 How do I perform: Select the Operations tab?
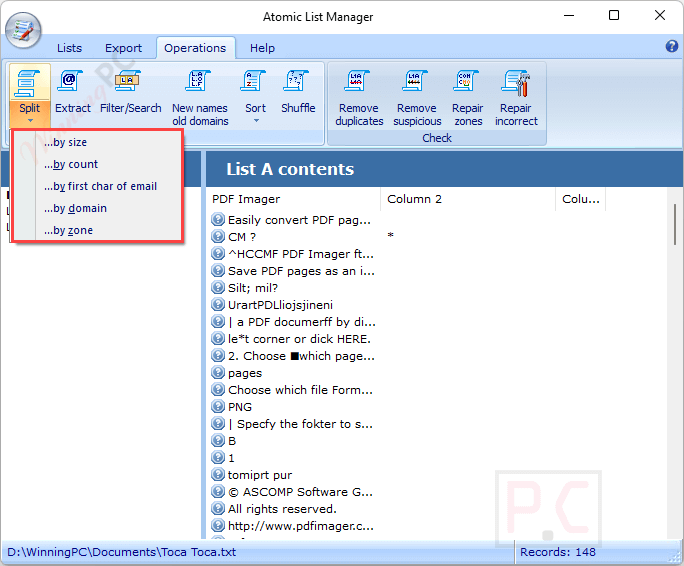195,48
